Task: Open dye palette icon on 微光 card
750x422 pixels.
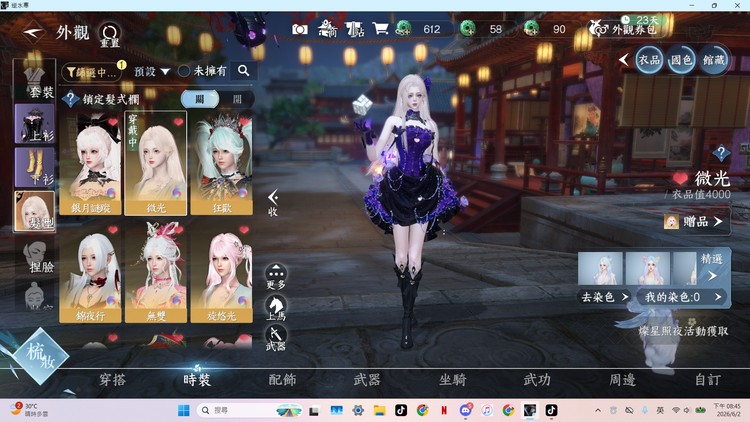Action: 177,192
